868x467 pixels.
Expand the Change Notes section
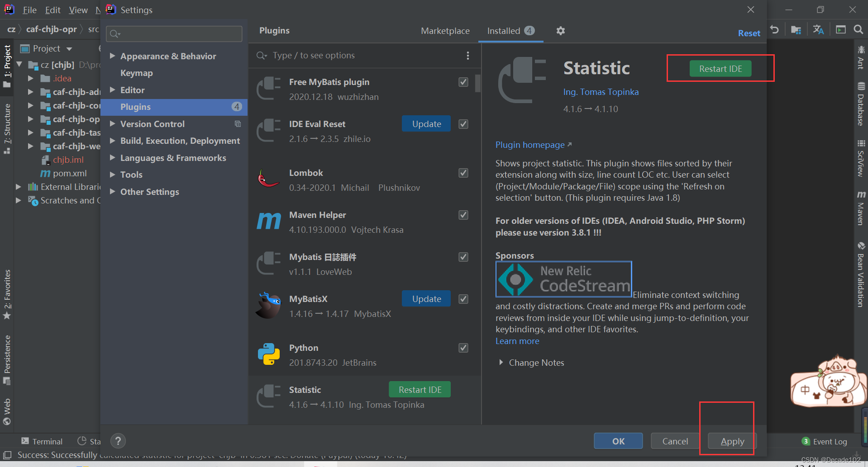point(501,363)
